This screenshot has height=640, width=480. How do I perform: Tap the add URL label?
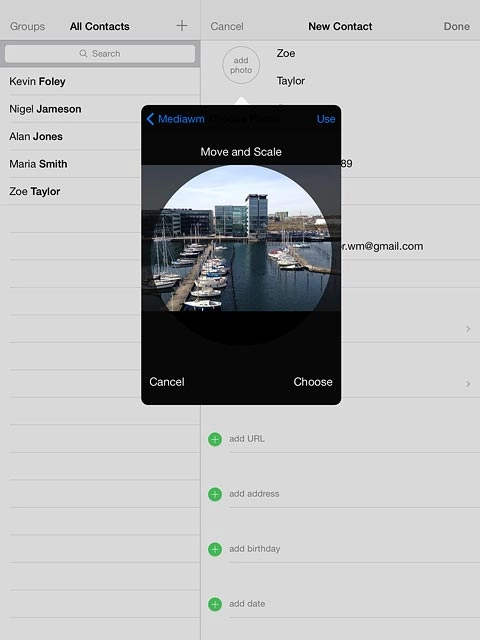(247, 439)
